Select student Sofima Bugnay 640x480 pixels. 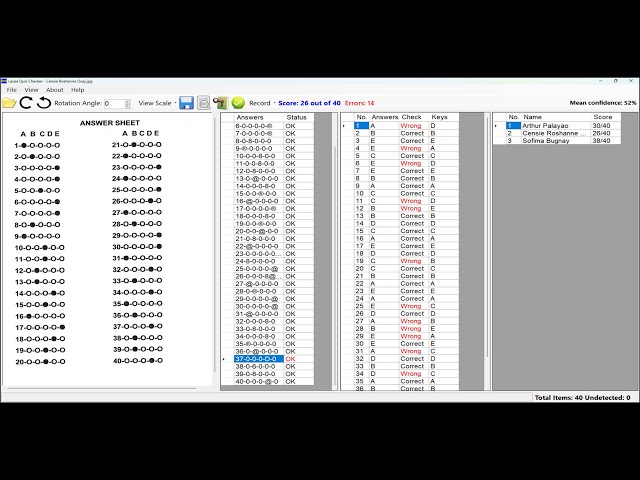click(x=555, y=140)
